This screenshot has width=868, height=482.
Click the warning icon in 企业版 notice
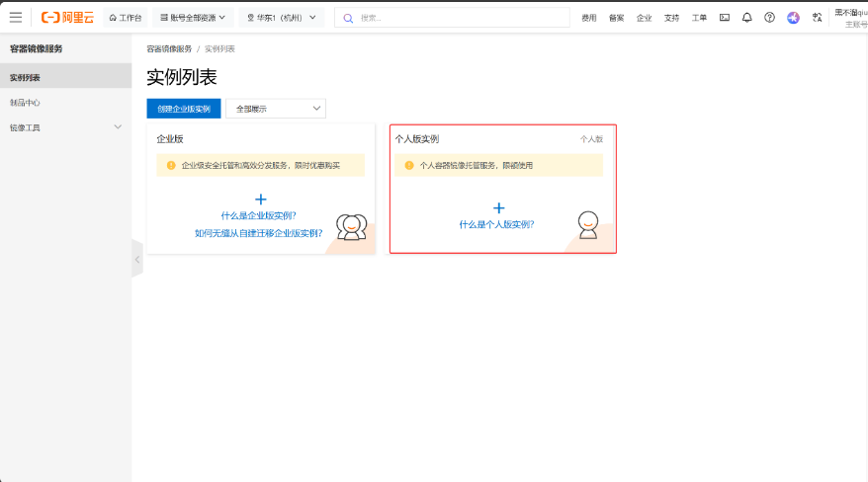pyautogui.click(x=171, y=165)
